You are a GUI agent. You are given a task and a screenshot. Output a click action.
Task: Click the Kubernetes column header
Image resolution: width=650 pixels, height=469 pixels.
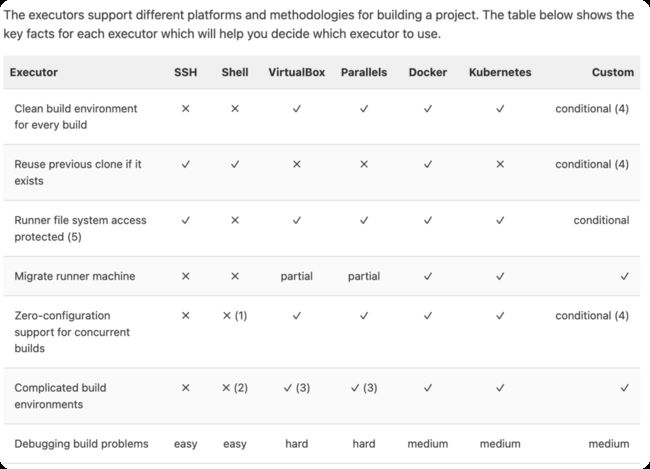(x=500, y=72)
